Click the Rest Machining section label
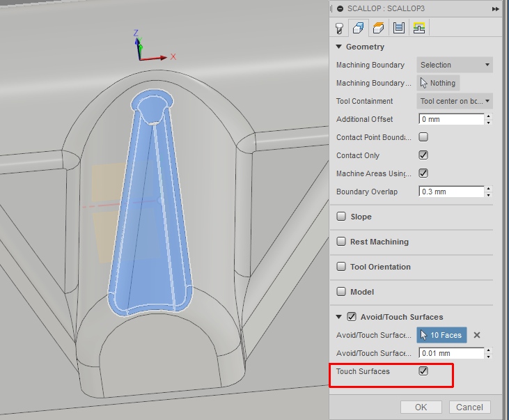The image size is (509, 420). click(379, 242)
